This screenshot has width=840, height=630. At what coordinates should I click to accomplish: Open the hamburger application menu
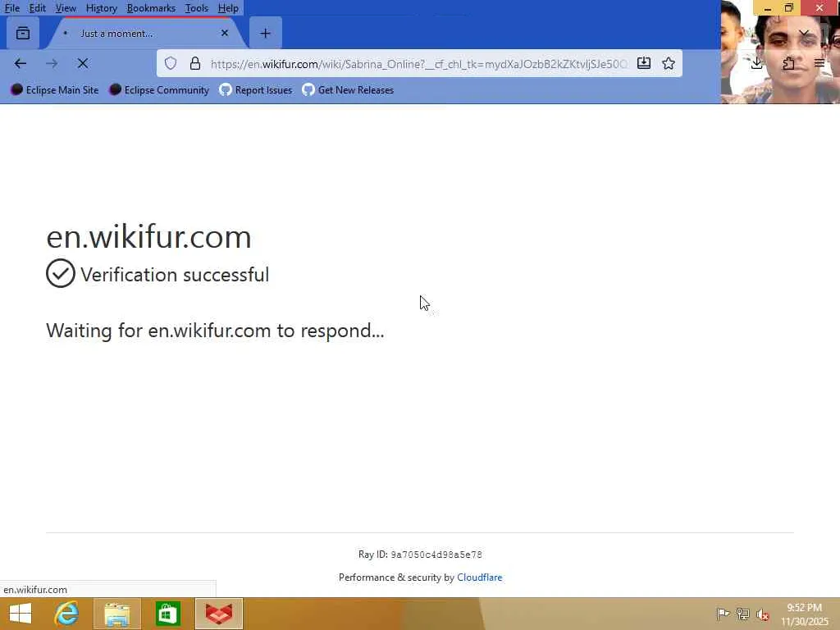point(819,64)
